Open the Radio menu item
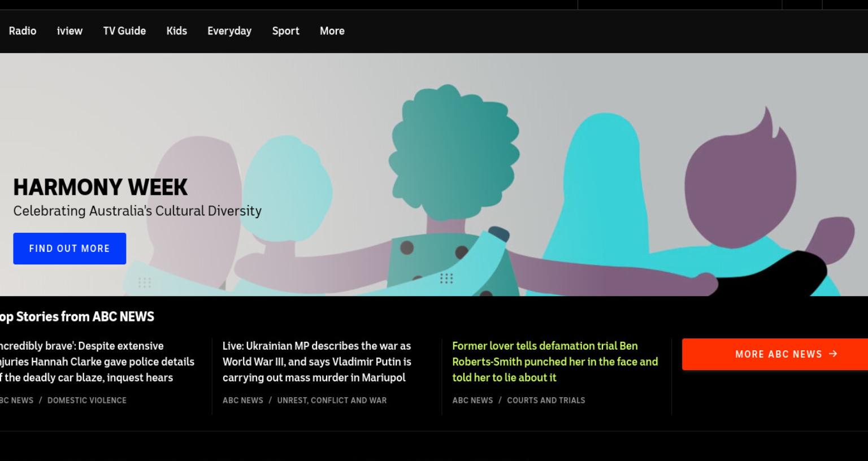The image size is (868, 461). pos(23,31)
